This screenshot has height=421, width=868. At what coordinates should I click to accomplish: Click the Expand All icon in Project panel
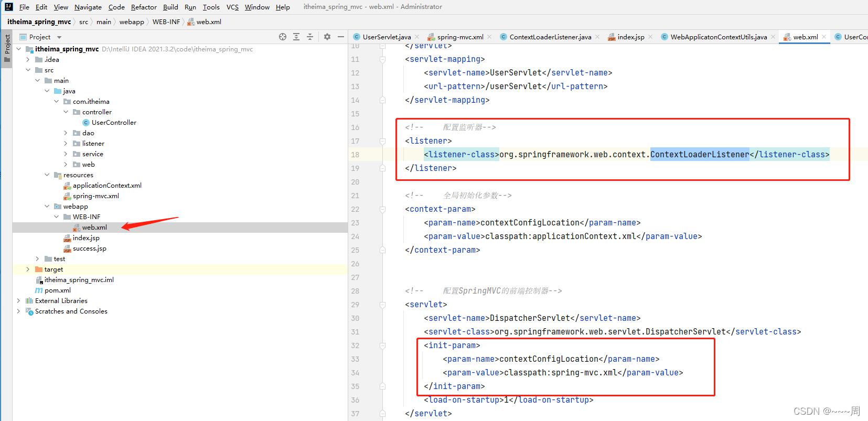click(296, 37)
